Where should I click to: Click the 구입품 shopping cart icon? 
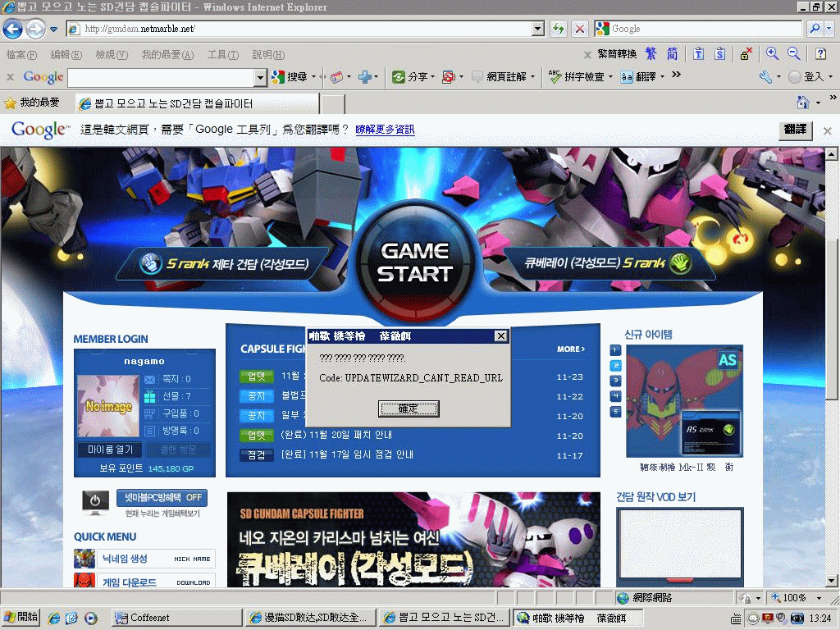click(x=149, y=414)
